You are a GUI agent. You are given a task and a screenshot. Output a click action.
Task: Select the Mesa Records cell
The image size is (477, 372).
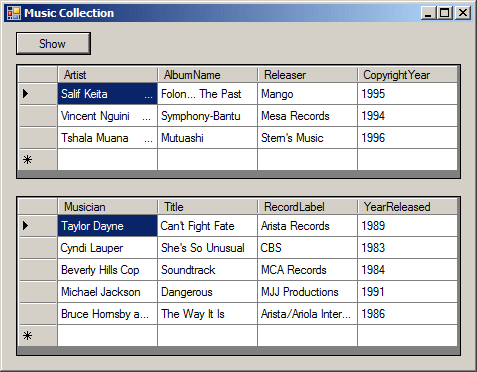307,116
